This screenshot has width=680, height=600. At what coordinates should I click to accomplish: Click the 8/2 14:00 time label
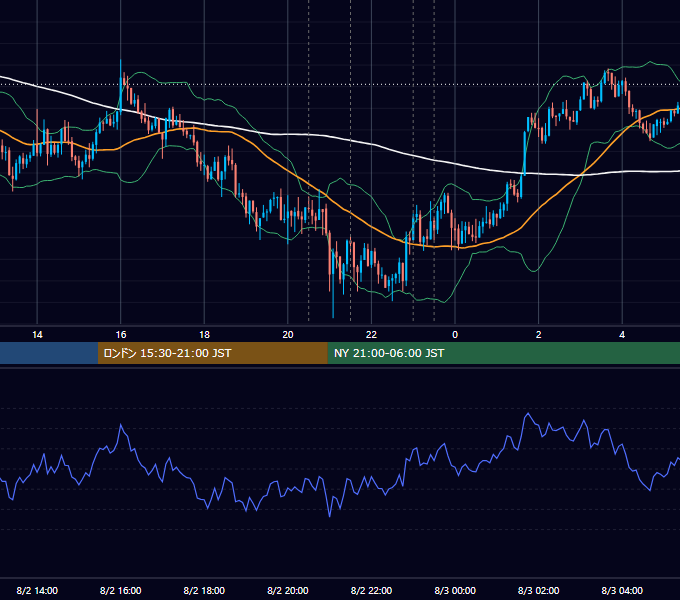pyautogui.click(x=37, y=590)
